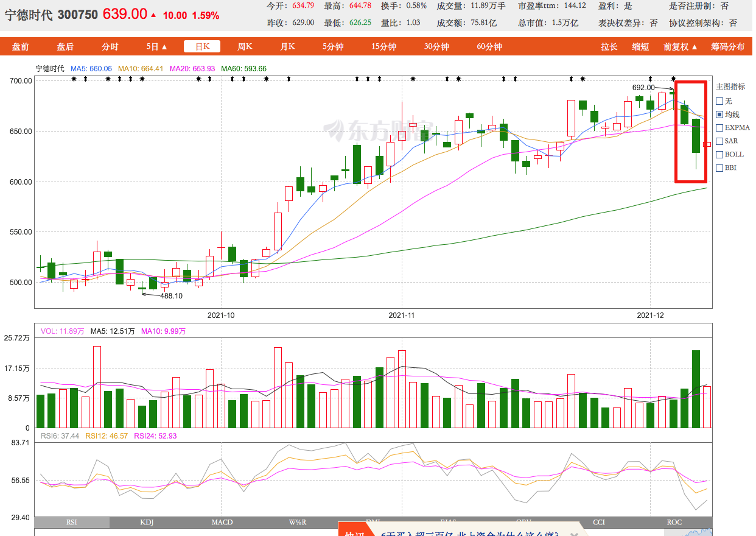
Task: Expand the 5日 multi-day dropdown
Action: pyautogui.click(x=156, y=47)
